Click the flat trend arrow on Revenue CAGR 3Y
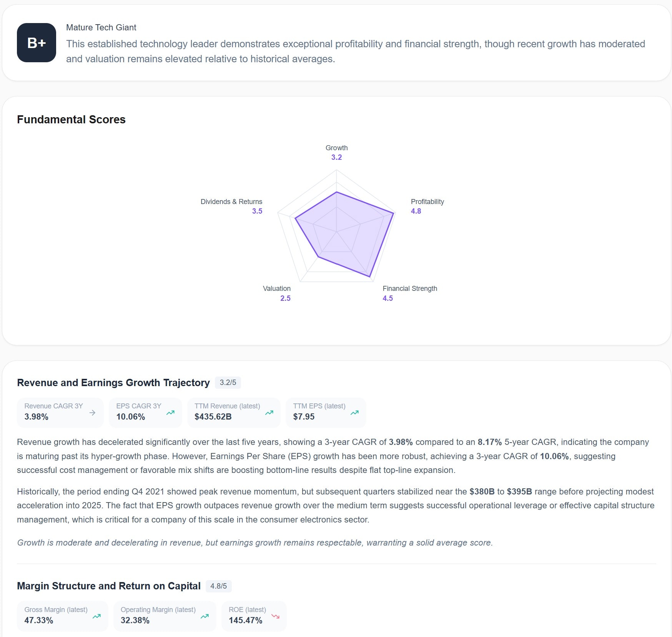Screen dimensions: 672x637 tap(92, 413)
